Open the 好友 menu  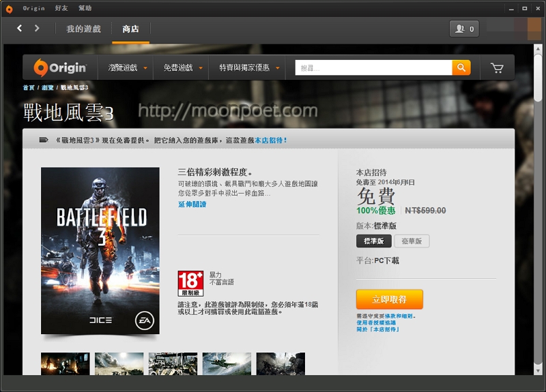tap(61, 8)
